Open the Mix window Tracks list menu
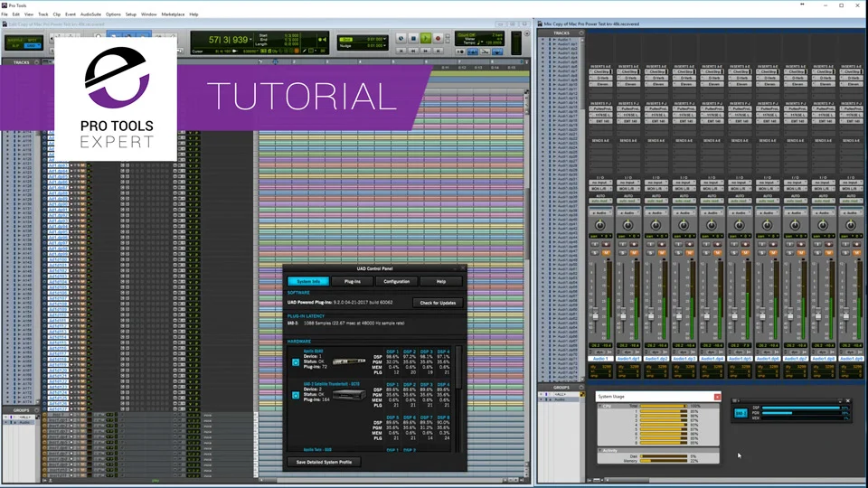 point(580,33)
